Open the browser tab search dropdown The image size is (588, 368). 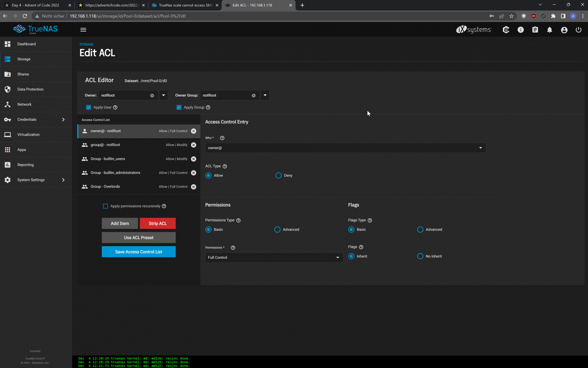[540, 5]
